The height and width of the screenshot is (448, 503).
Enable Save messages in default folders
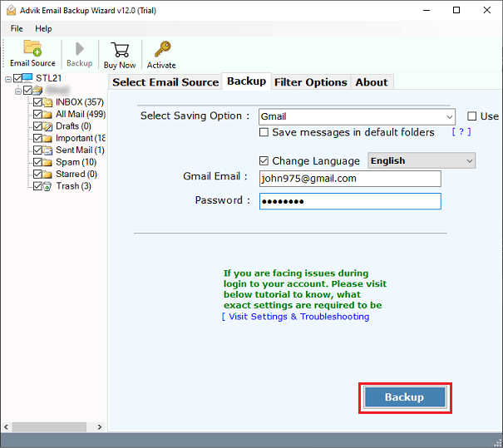point(264,132)
